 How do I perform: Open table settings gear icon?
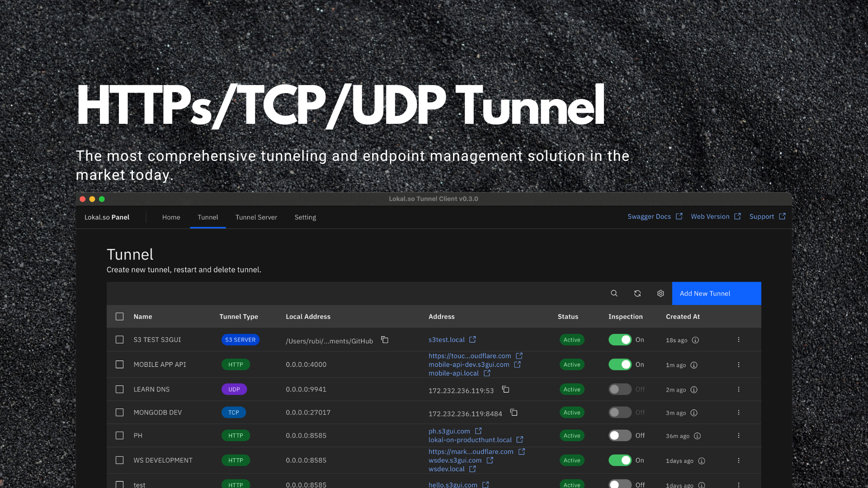(660, 293)
